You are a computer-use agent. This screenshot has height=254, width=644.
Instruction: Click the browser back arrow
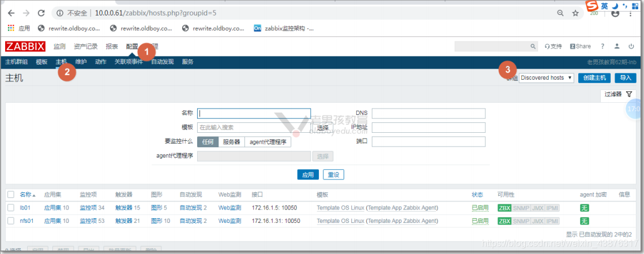(11, 13)
